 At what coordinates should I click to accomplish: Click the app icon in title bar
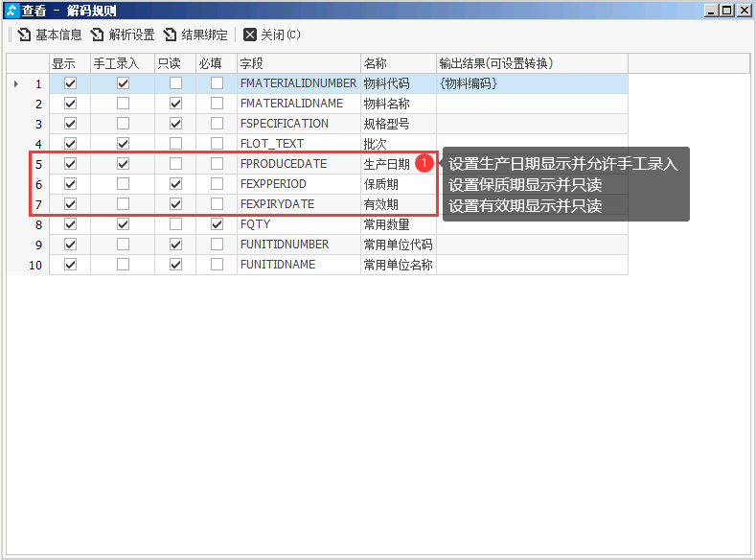click(11, 11)
